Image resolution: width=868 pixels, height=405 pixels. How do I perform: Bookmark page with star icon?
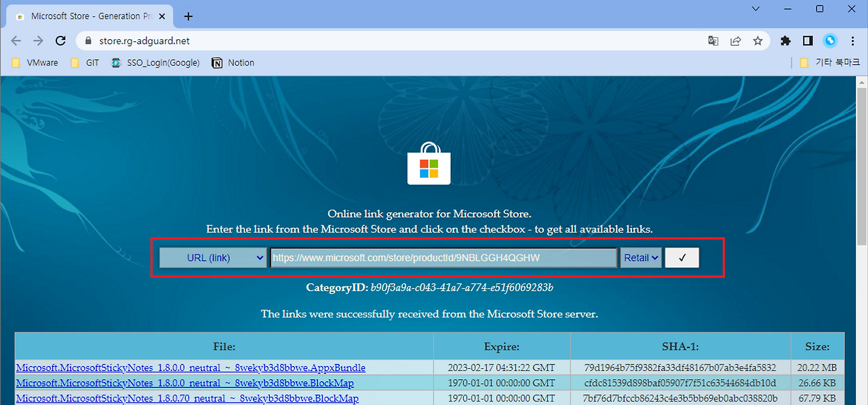coord(757,41)
